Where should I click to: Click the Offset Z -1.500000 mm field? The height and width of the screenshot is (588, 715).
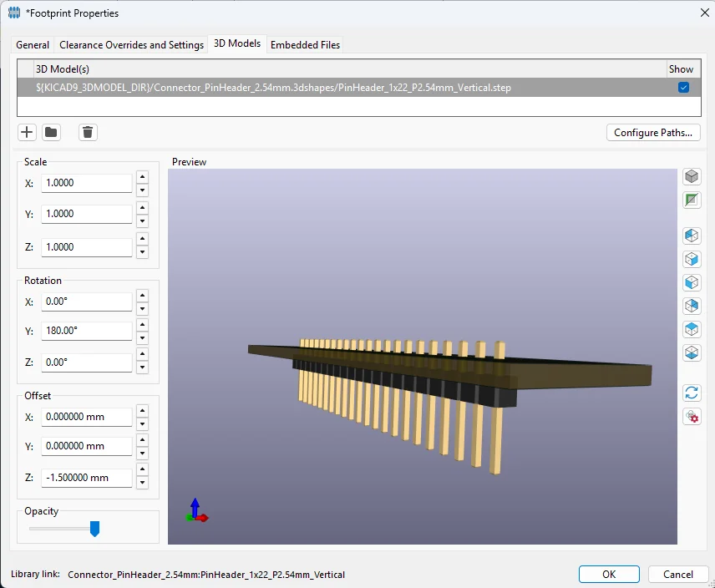pyautogui.click(x=87, y=478)
